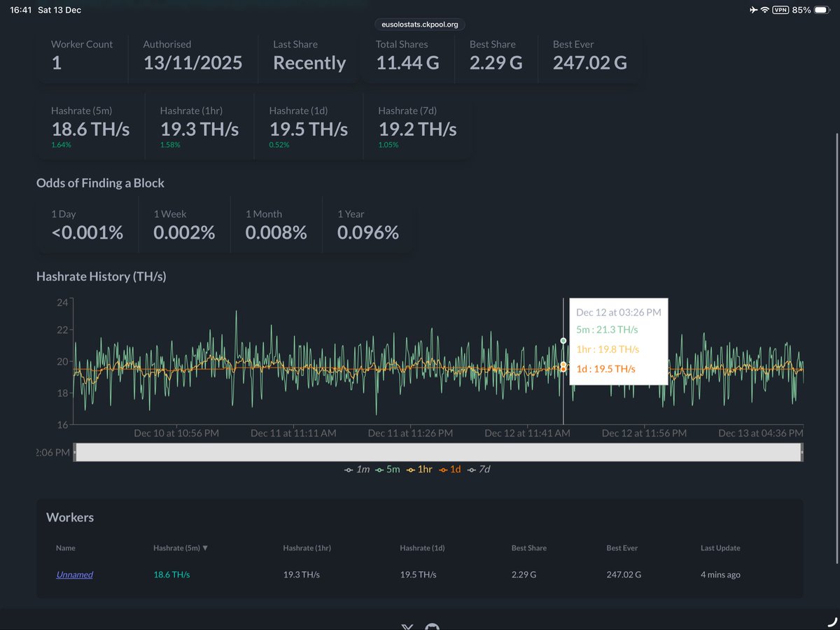This screenshot has height=630, width=840.
Task: Grab the right handle of chart range slider
Action: tap(802, 452)
